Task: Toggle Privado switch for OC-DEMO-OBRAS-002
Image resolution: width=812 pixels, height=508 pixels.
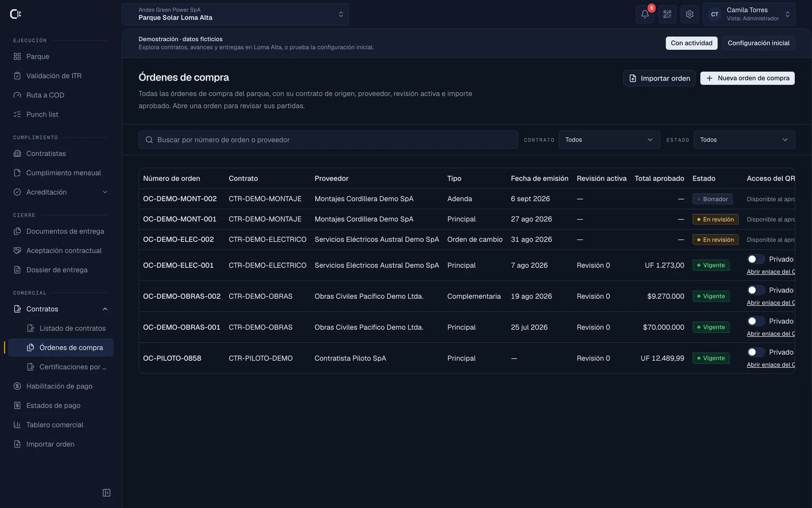Action: point(755,290)
